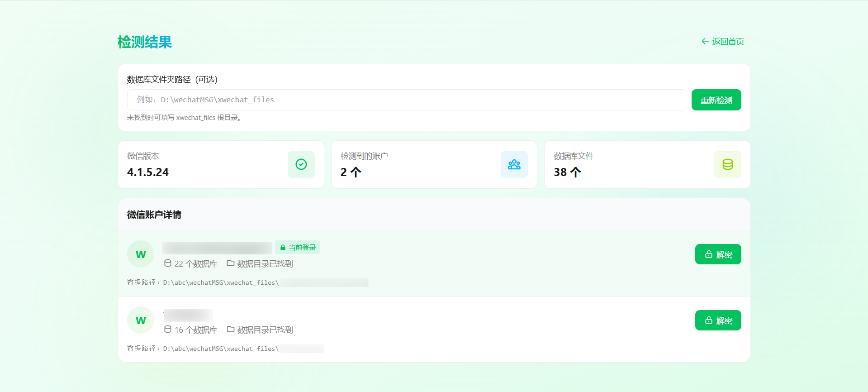Screen dimensions: 868x392
Task: Click the green checkmark icon in 微信版本 card
Action: click(x=301, y=164)
